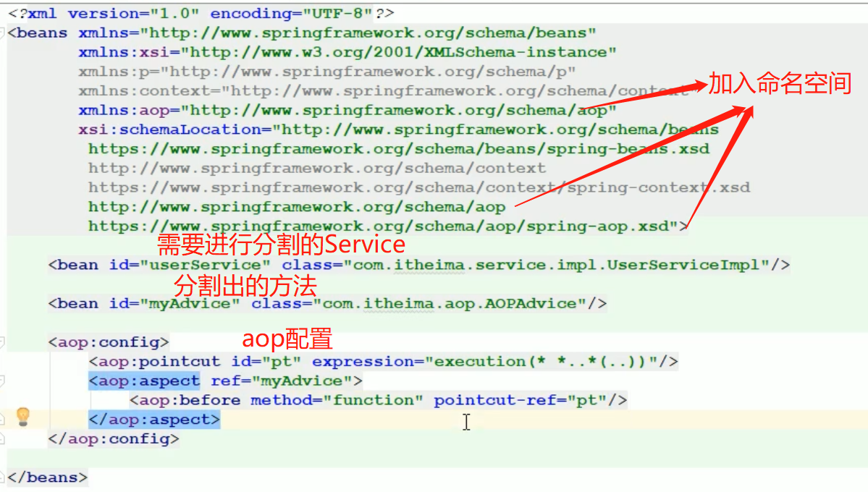Collapse the beans root fold marker
The image size is (868, 492).
tap(2, 33)
